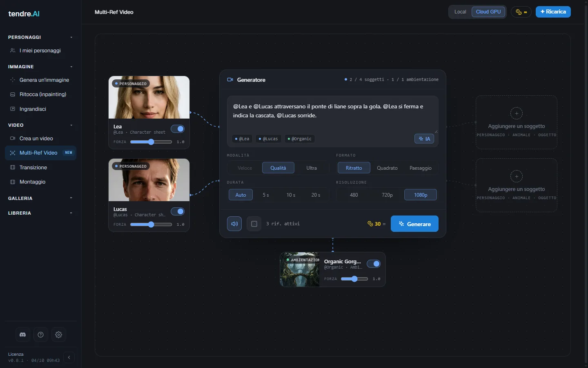Click the Organic Gorge setting thumbnail
588x368 pixels.
coord(300,269)
